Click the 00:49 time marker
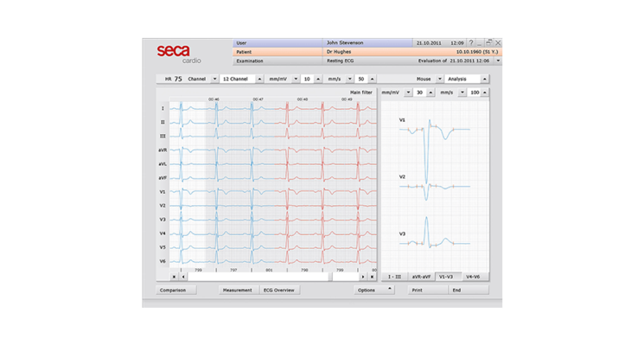Image resolution: width=644 pixels, height=345 pixels. (x=347, y=99)
